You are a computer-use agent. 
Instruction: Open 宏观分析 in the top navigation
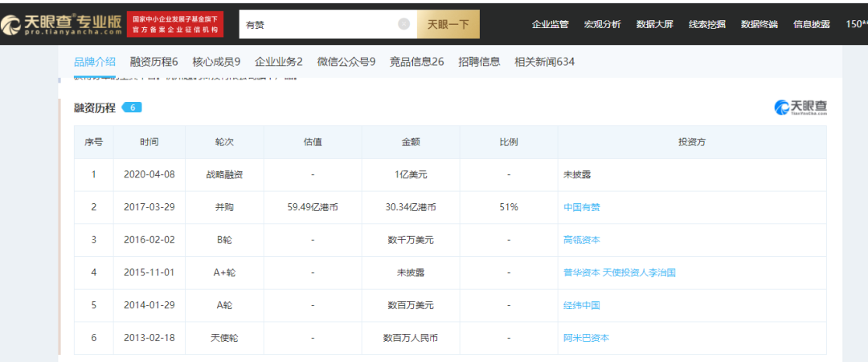click(x=602, y=24)
